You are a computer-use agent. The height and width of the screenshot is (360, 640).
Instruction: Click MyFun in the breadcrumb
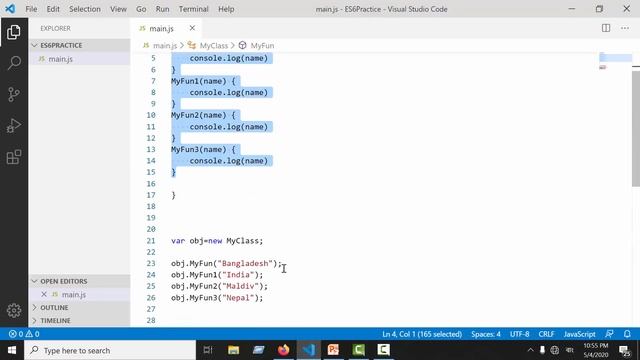[x=262, y=45]
